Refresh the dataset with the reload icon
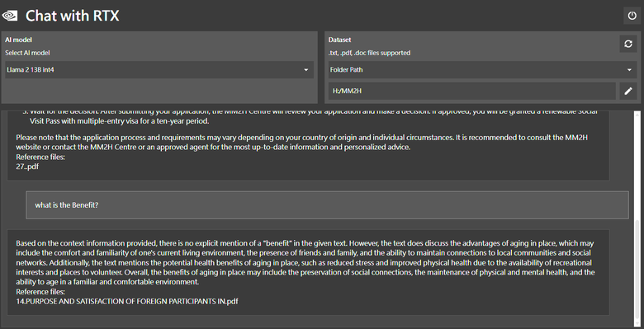 pyautogui.click(x=628, y=44)
